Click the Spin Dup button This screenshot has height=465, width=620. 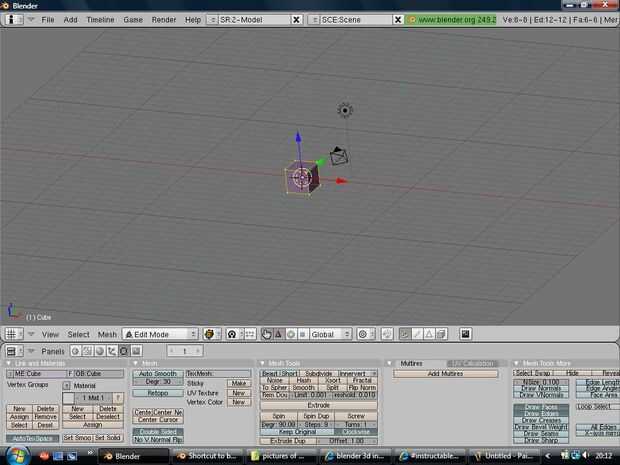(x=316, y=416)
